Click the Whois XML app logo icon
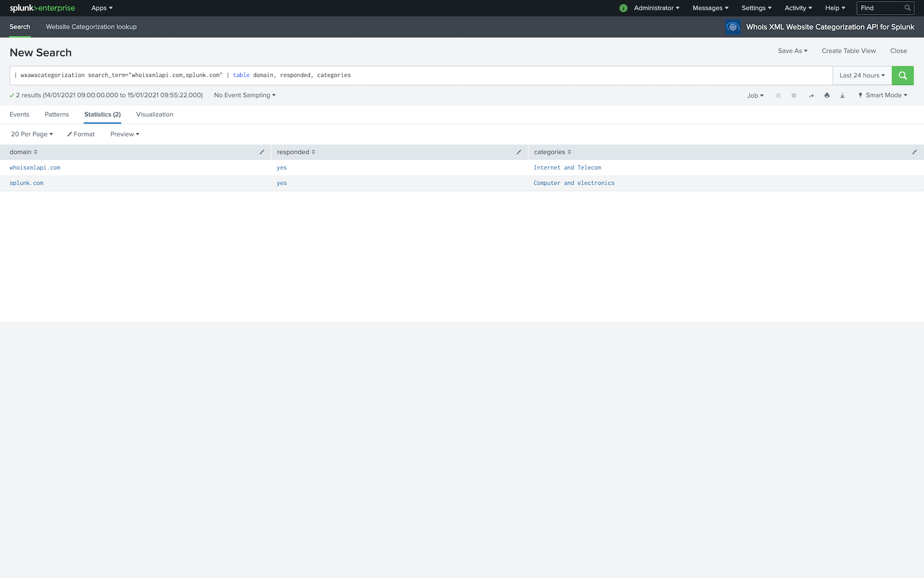The image size is (924, 578). pyautogui.click(x=733, y=27)
